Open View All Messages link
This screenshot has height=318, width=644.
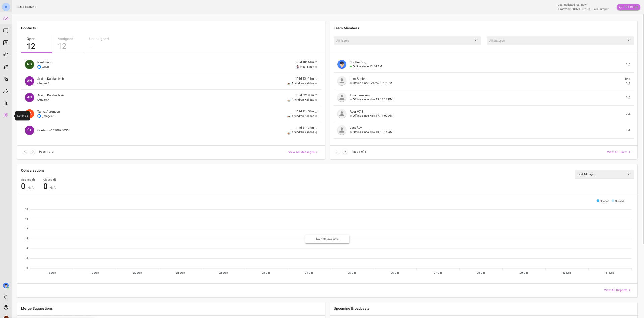coord(303,152)
